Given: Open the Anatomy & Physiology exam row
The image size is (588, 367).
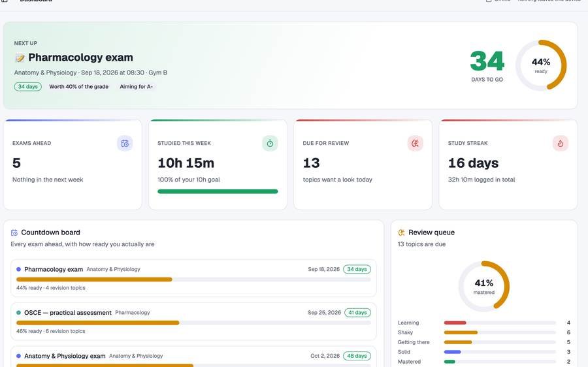Looking at the screenshot, I should [x=193, y=357].
